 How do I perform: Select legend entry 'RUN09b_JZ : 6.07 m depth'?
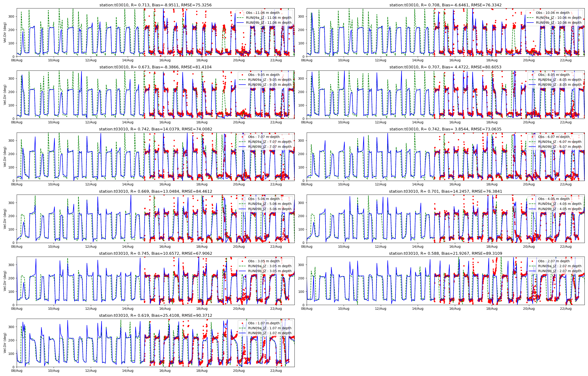[559, 147]
